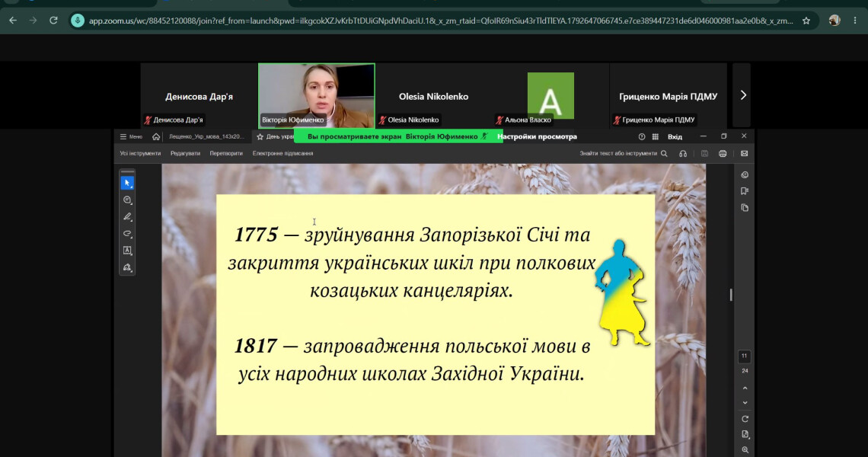Click the screen sharing green banner

pos(398,136)
